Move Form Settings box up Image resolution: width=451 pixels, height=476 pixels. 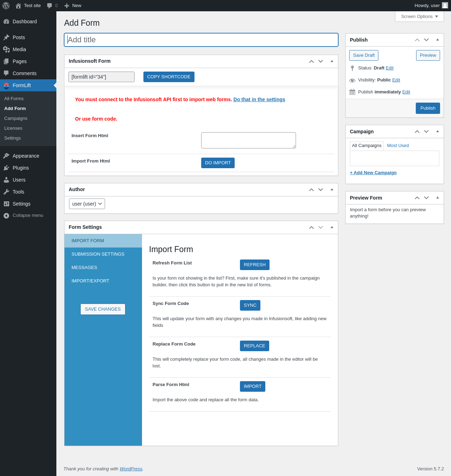pyautogui.click(x=311, y=227)
